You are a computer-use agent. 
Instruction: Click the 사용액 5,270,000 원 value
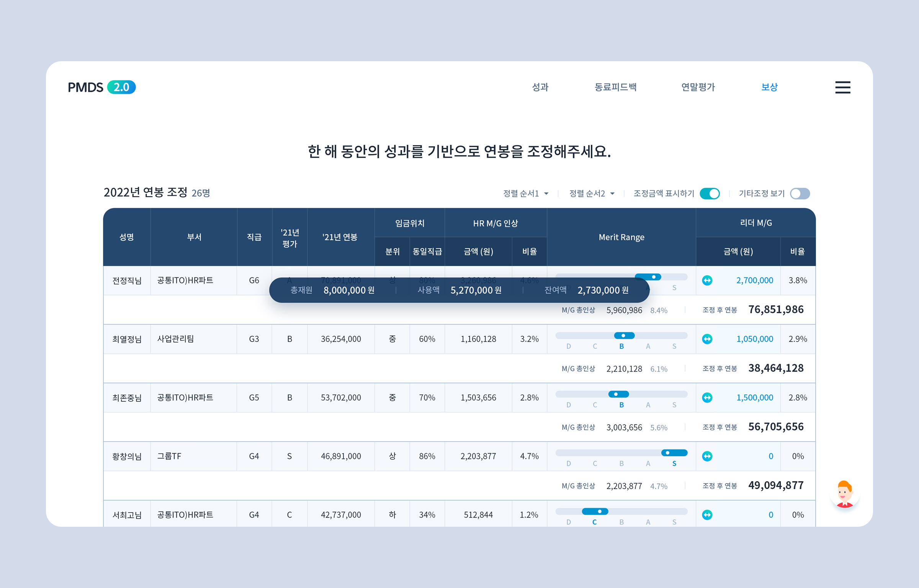476,290
